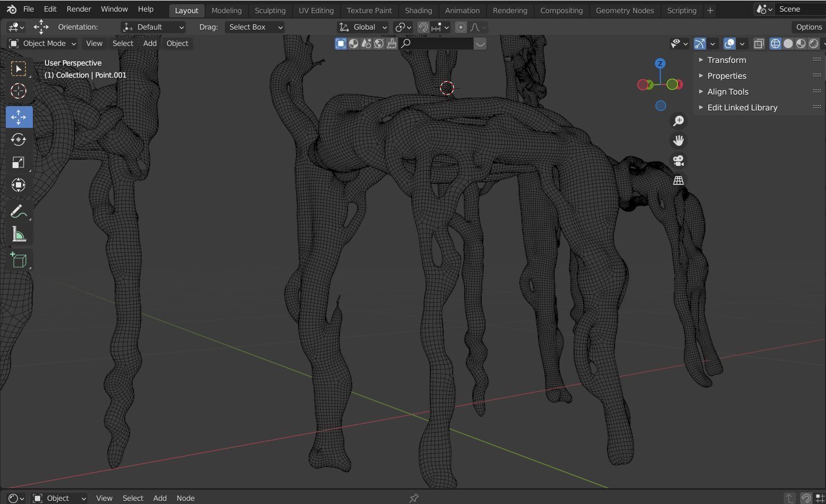Viewport: 826px width, 504px height.
Task: Pick the Rotate tool
Action: click(19, 139)
